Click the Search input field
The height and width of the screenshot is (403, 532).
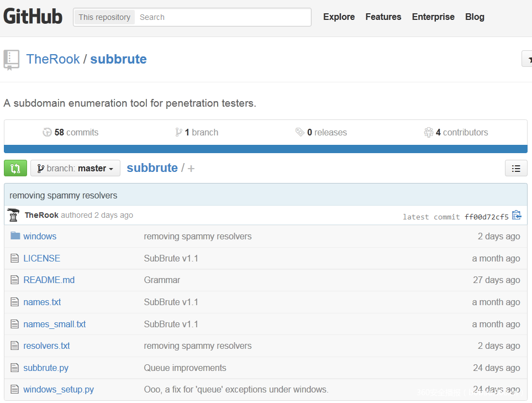pos(223,17)
